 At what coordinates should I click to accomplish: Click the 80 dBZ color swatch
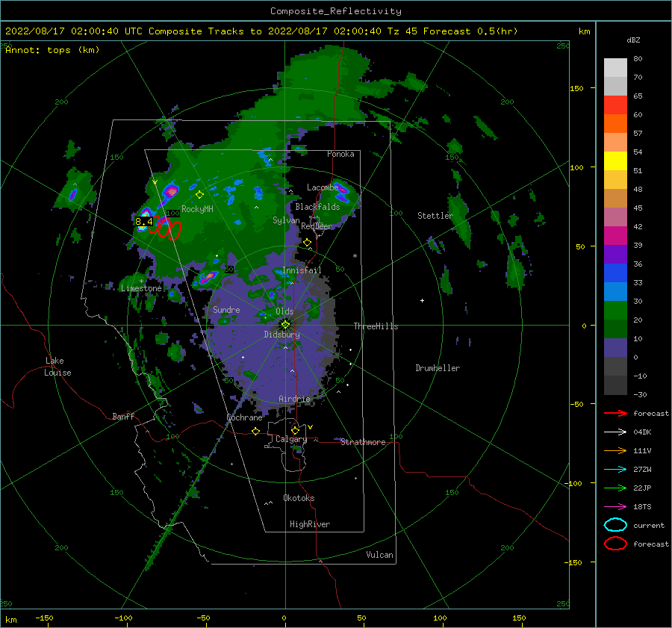[615, 67]
